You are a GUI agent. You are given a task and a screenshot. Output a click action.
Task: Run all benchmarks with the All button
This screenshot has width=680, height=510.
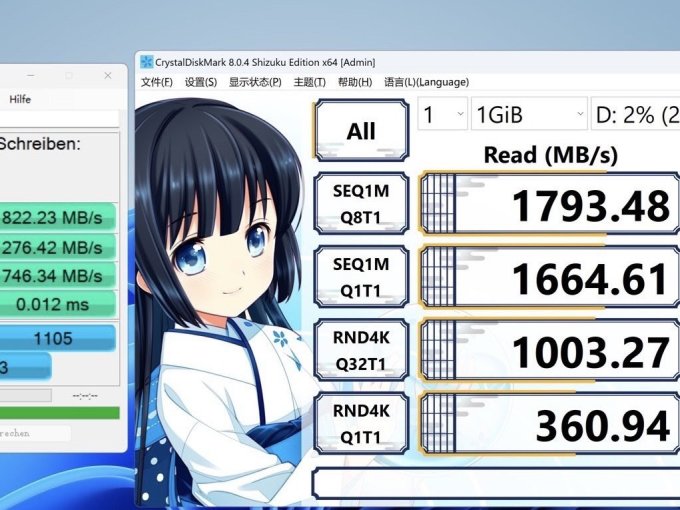361,131
